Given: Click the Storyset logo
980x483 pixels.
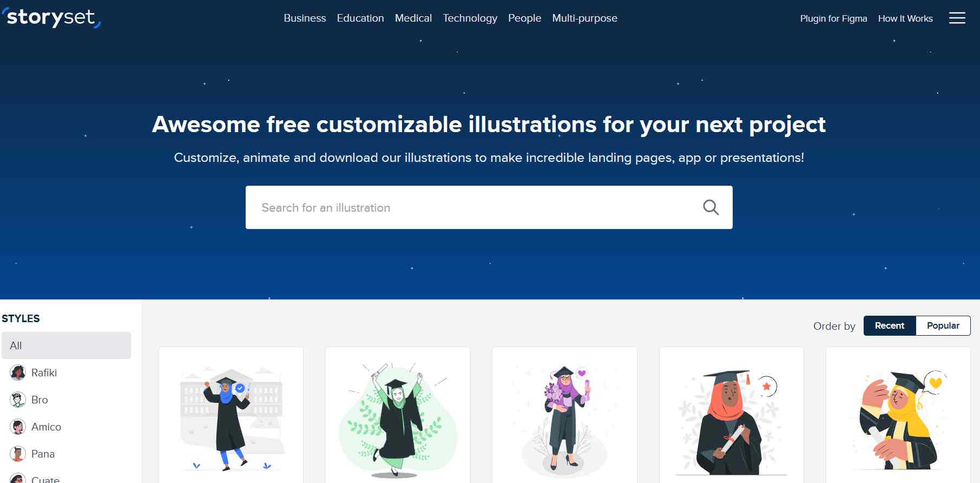Looking at the screenshot, I should (x=52, y=17).
